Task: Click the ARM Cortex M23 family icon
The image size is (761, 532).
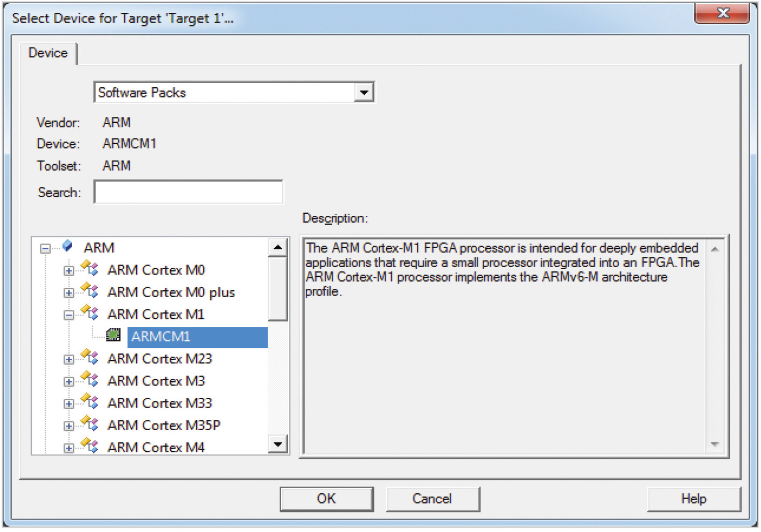Action: [90, 358]
